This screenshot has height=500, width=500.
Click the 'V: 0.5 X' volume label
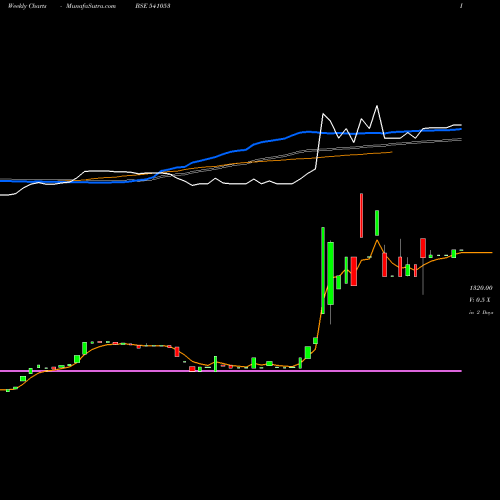coord(480,300)
